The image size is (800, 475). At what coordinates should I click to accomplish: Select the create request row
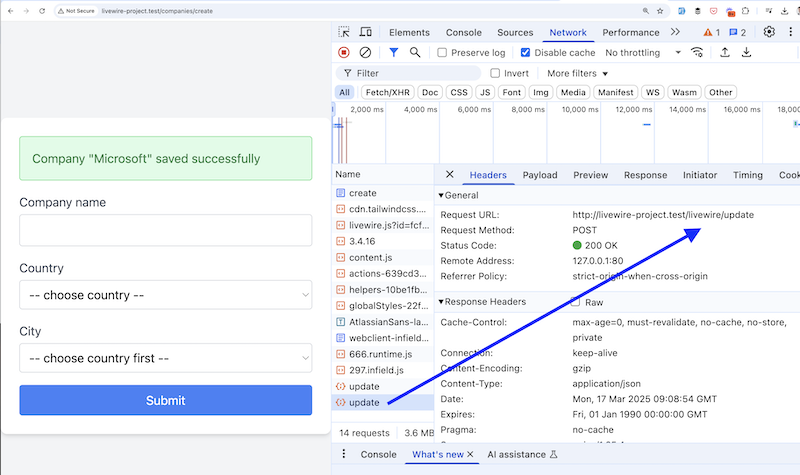coord(383,193)
